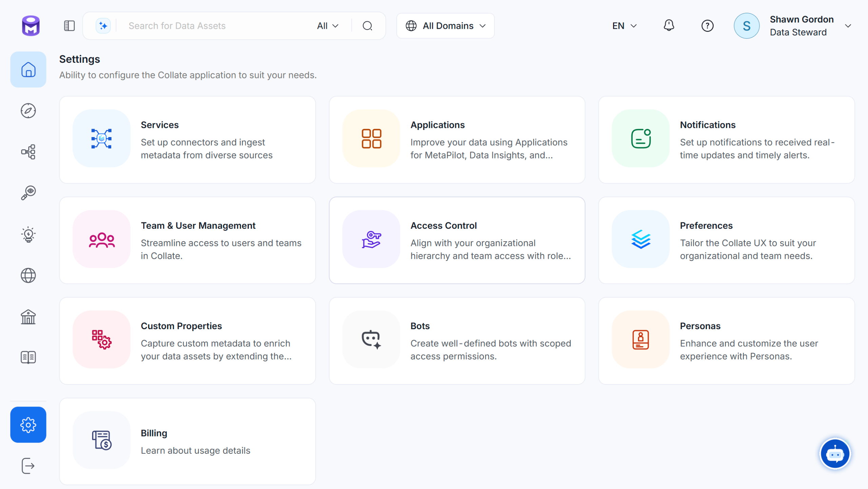
Task: Open the Glossary book sidebar icon
Action: pyautogui.click(x=28, y=357)
